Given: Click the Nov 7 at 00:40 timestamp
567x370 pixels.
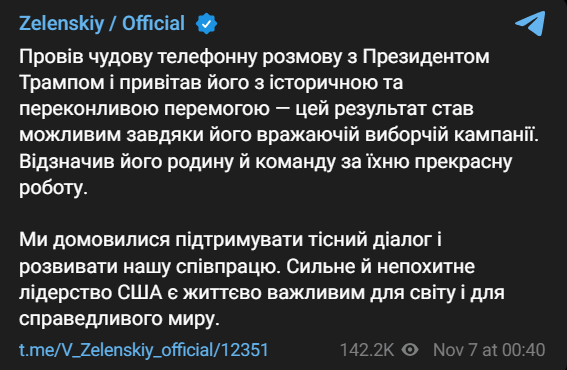Looking at the screenshot, I should 489,350.
